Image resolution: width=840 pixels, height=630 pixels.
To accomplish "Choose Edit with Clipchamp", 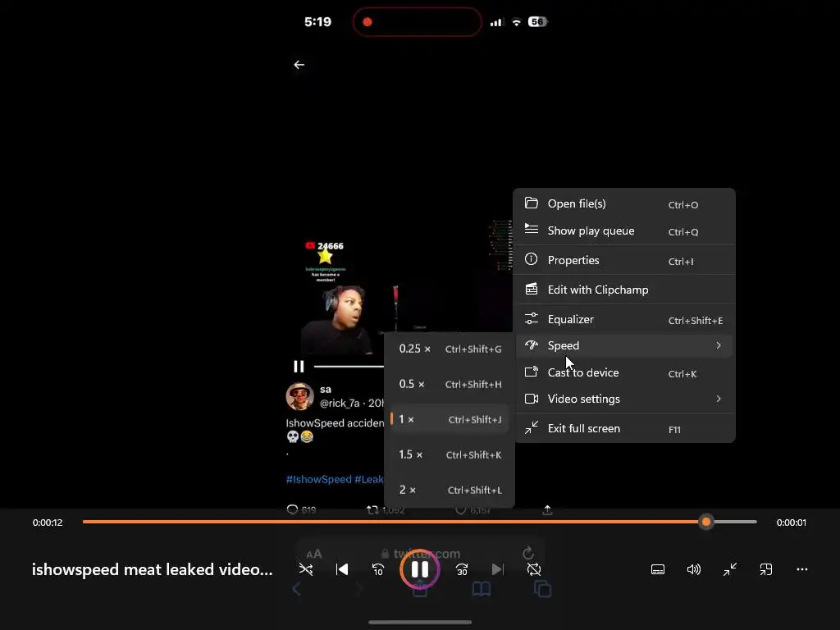I will [624, 290].
